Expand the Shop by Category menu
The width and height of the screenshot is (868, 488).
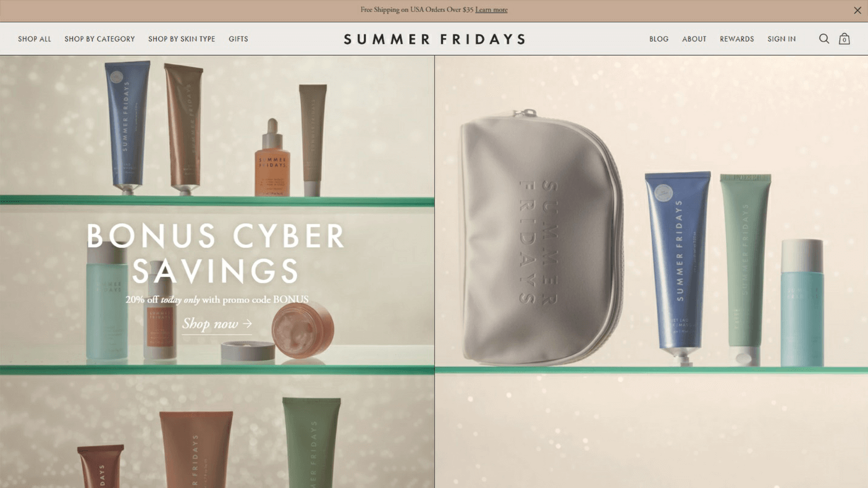tap(99, 39)
